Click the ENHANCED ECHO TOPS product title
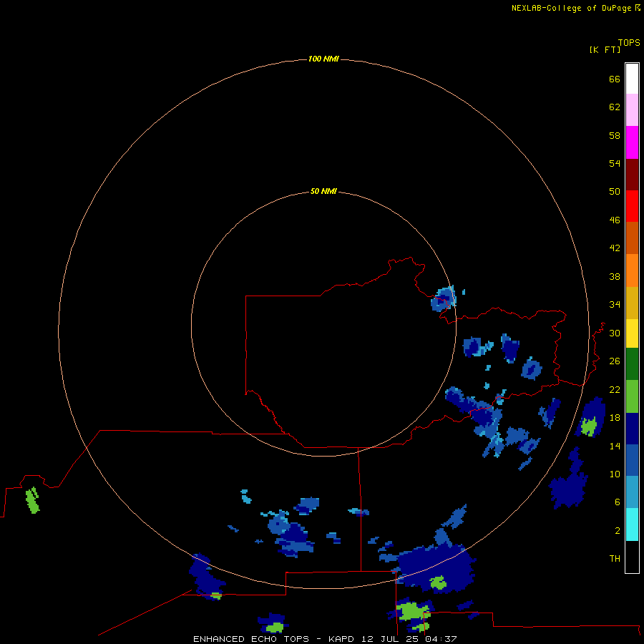Viewport: 644px width, 644px height. point(251,639)
